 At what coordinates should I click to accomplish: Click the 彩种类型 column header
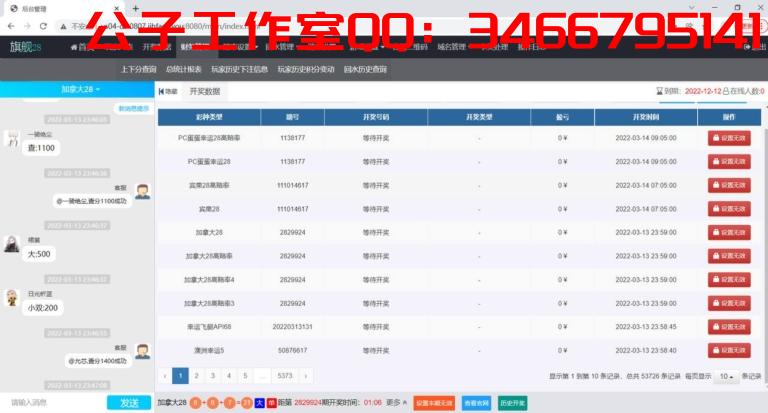click(209, 118)
